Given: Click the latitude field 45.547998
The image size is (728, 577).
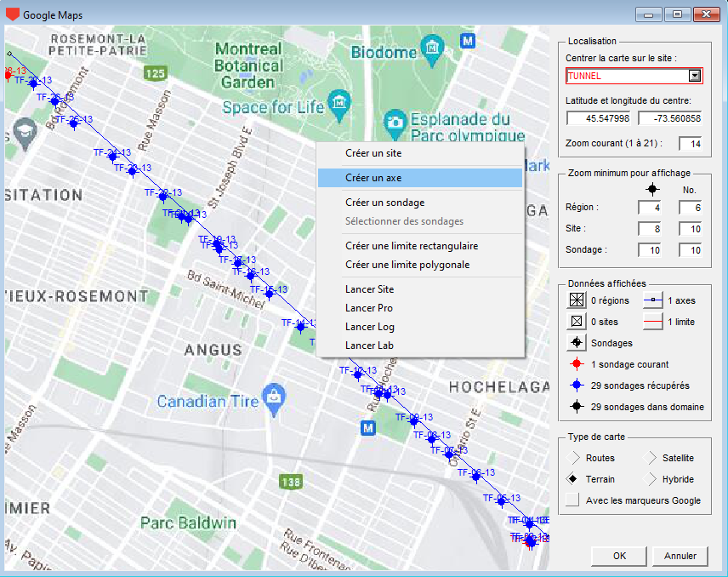Looking at the screenshot, I should coord(599,118).
